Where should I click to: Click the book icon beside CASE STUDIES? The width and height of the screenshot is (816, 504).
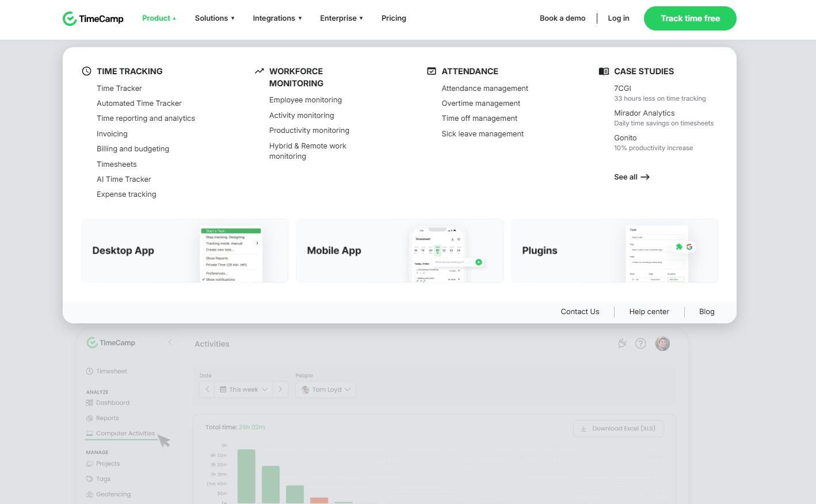[x=604, y=71]
